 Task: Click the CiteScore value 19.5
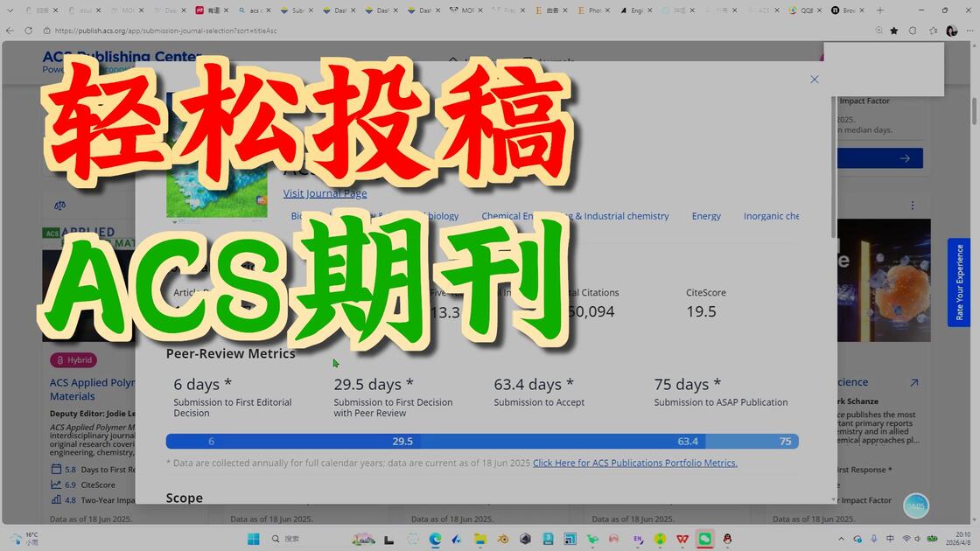pyautogui.click(x=701, y=311)
